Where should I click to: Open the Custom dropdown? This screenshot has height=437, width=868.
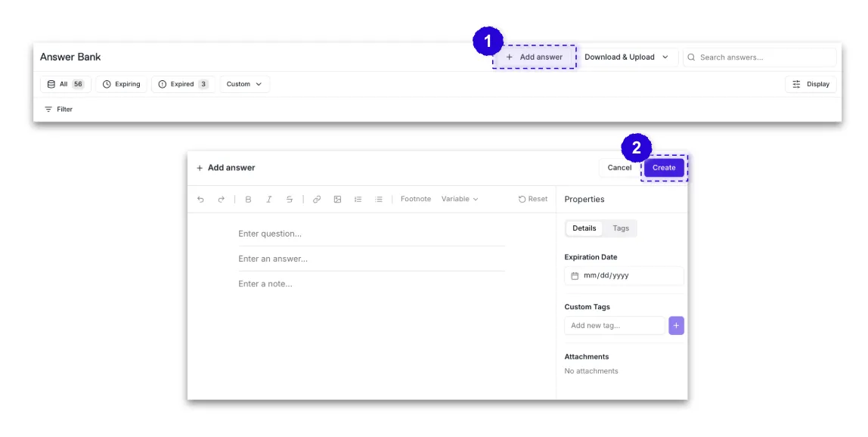244,84
